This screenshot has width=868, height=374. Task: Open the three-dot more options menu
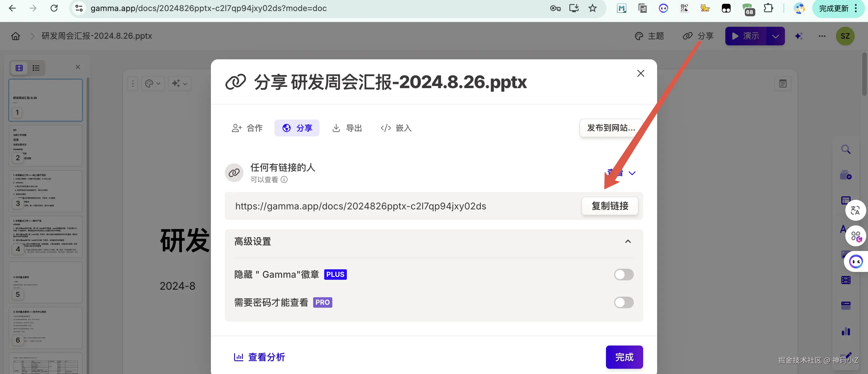[822, 36]
